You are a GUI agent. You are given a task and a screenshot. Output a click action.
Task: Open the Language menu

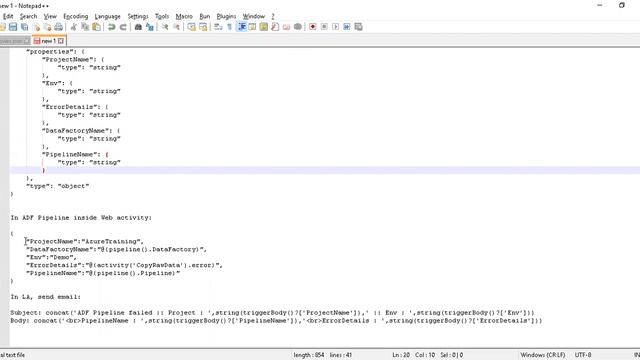click(107, 16)
